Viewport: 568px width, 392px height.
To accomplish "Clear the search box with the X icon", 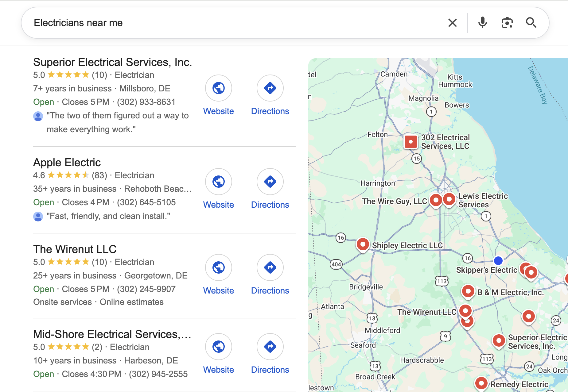I will (x=453, y=23).
